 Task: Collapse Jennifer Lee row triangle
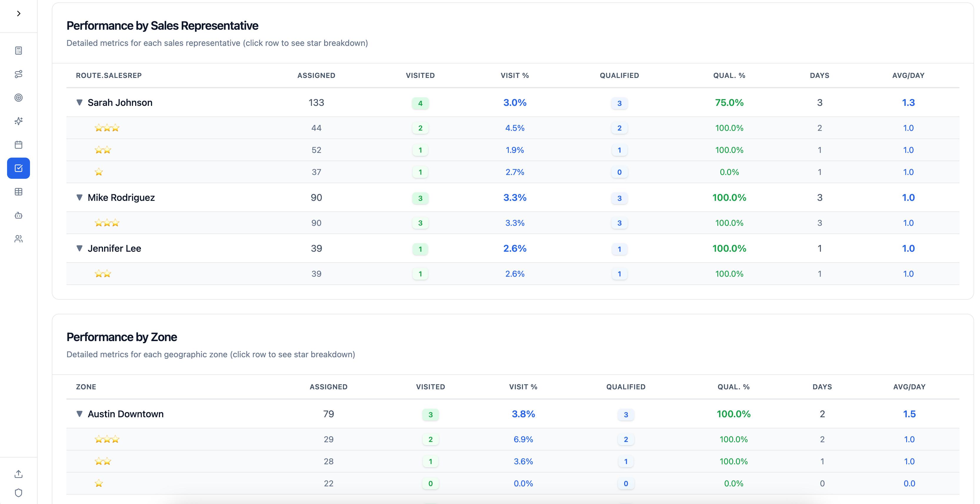coord(79,248)
